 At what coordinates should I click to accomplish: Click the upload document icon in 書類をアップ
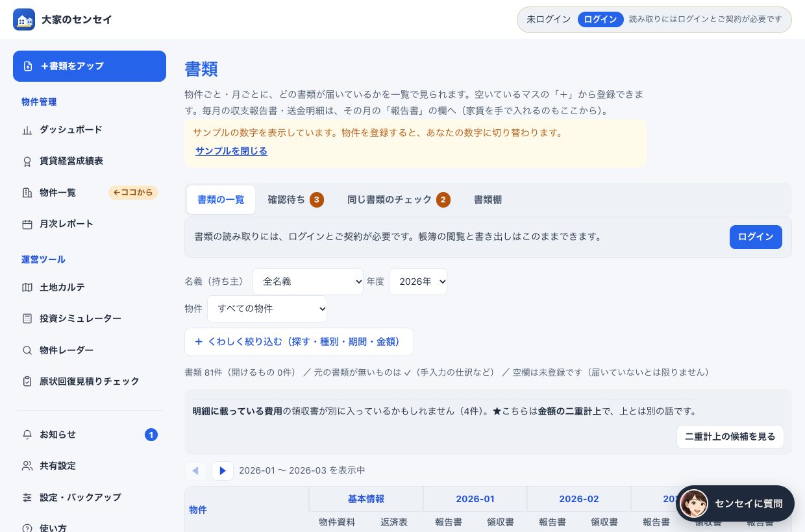click(x=28, y=66)
